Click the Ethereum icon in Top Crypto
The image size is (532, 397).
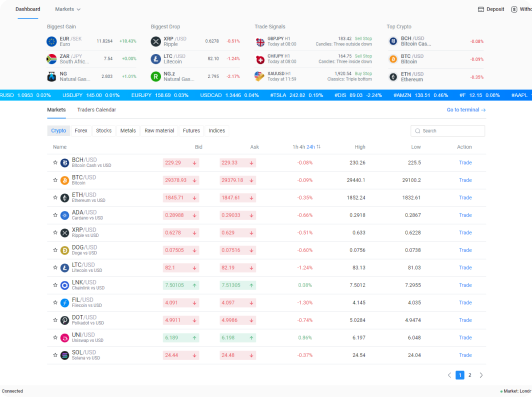(393, 77)
